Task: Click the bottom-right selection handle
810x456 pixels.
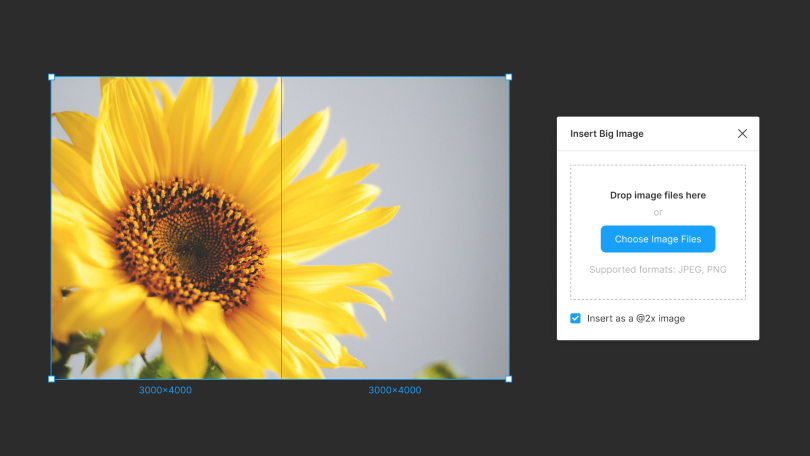Action: 509,379
